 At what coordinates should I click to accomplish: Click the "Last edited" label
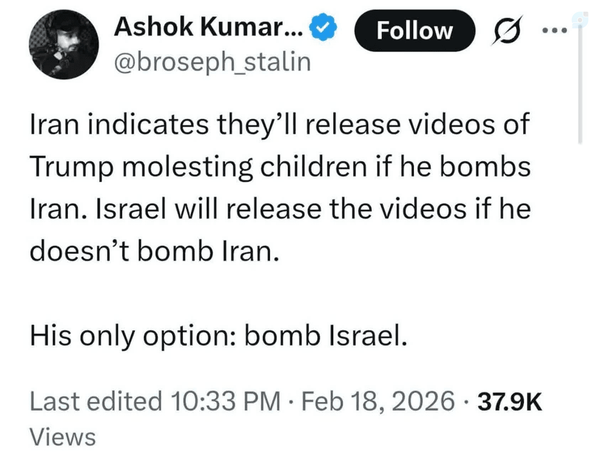[x=95, y=402]
